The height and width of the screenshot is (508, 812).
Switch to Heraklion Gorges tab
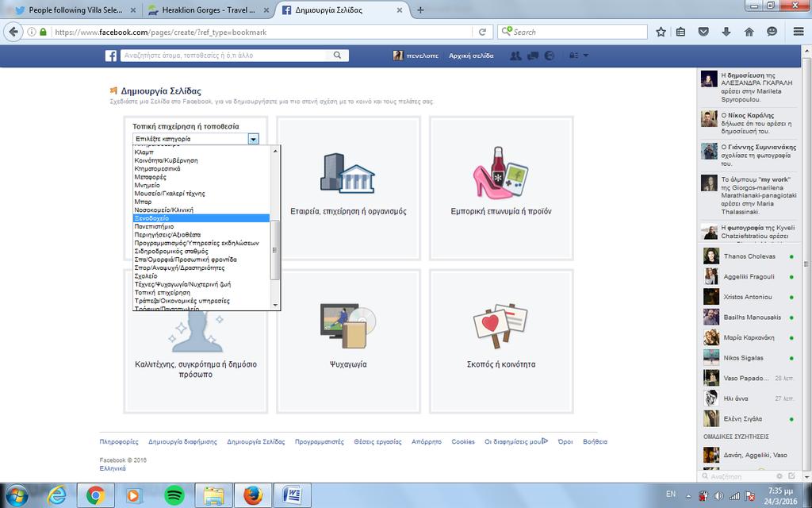click(208, 10)
